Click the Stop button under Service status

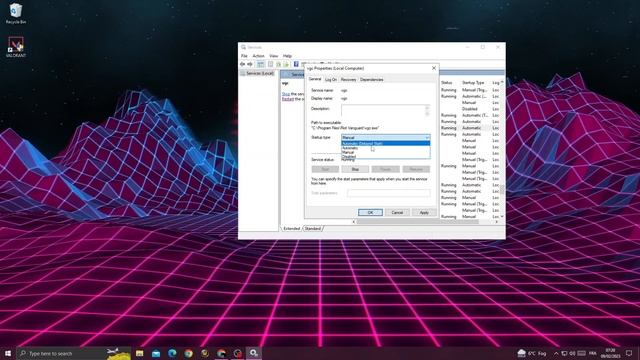click(x=355, y=169)
